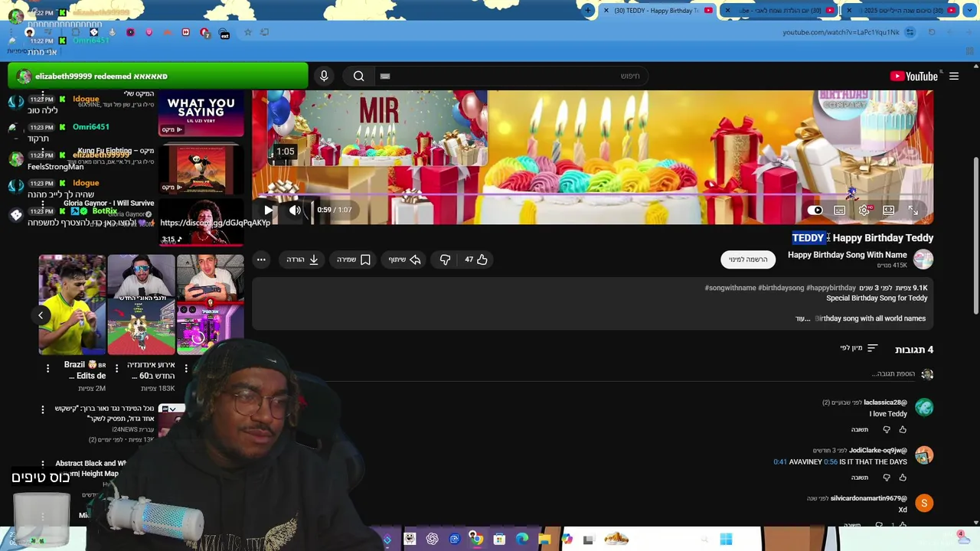Open the silvicardonamartin9679 orange avatar

coord(924,503)
